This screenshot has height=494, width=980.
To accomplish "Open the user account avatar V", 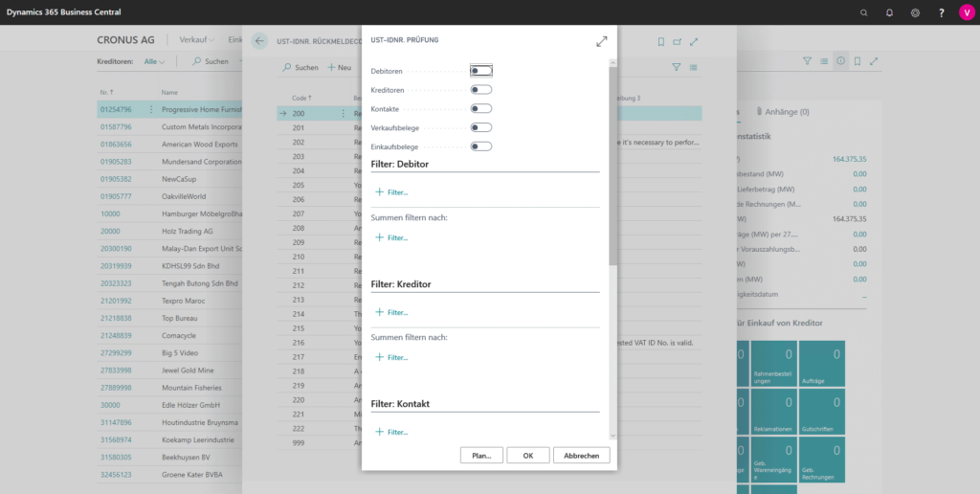I will [x=967, y=12].
